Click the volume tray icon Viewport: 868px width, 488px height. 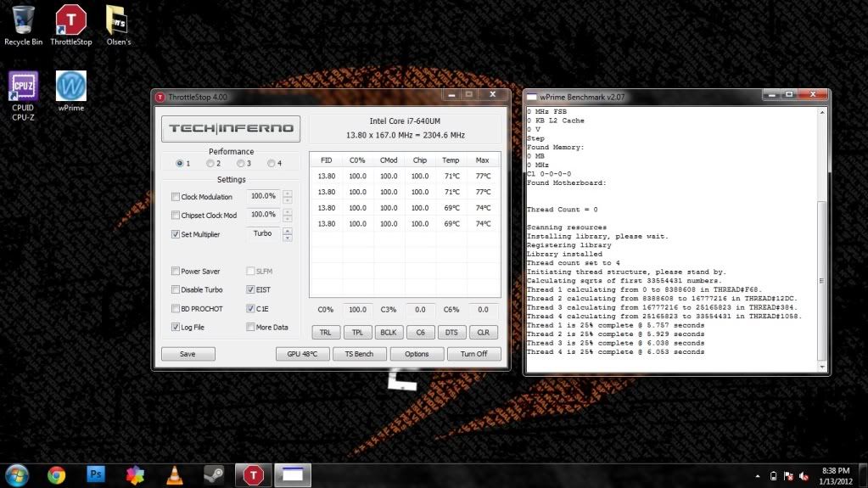804,476
